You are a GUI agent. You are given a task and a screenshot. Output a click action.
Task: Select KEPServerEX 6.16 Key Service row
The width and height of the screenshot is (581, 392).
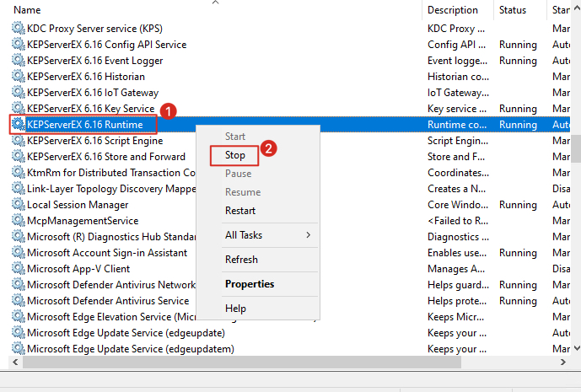pos(289,108)
